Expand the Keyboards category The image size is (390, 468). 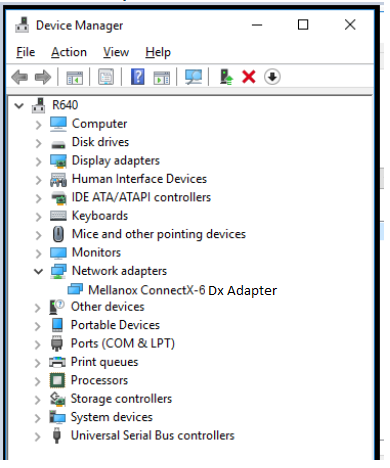[38, 217]
